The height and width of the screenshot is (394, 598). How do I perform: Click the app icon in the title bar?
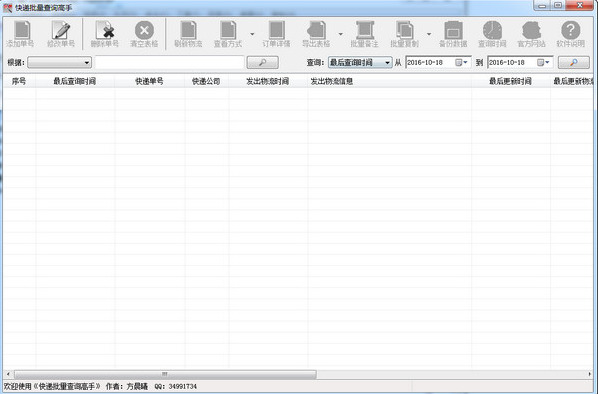point(8,8)
